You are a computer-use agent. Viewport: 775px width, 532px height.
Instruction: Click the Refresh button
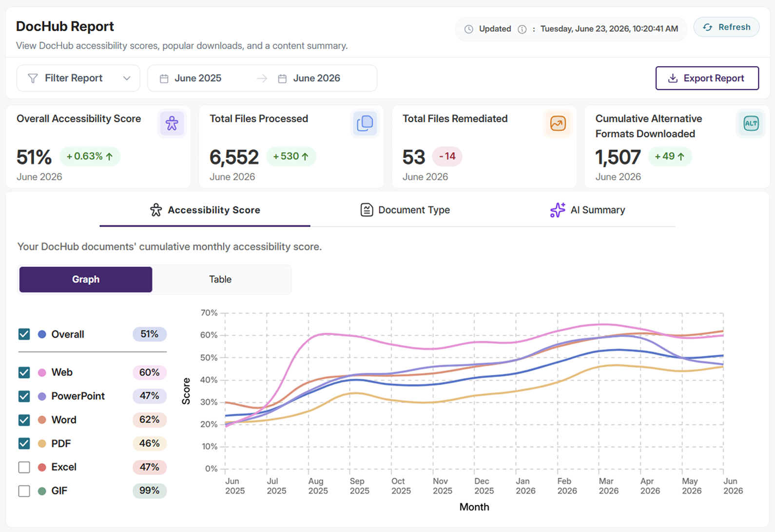[x=726, y=27]
